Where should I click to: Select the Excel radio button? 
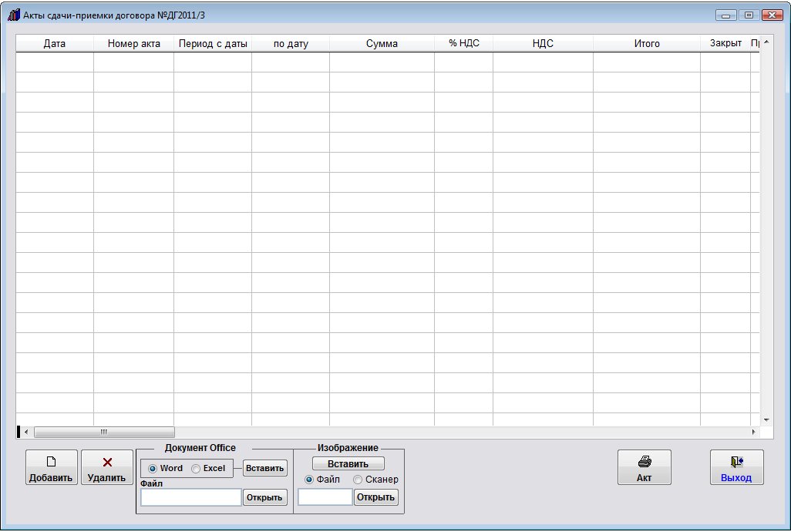point(196,469)
